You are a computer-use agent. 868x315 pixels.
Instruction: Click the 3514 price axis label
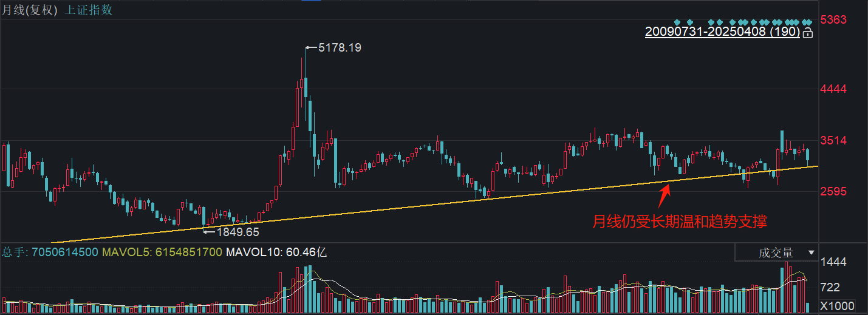click(833, 141)
